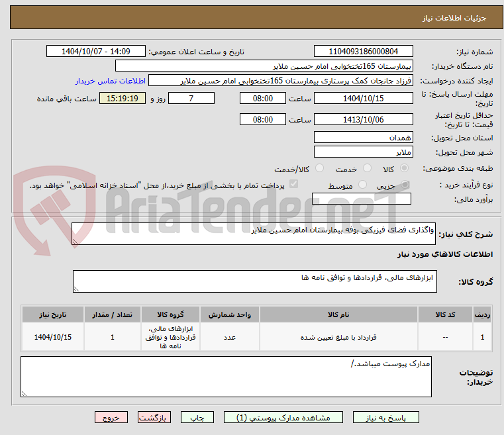504x435 pixels.
Task: Click the شرح کلی نیاز text area
Action: [254, 234]
